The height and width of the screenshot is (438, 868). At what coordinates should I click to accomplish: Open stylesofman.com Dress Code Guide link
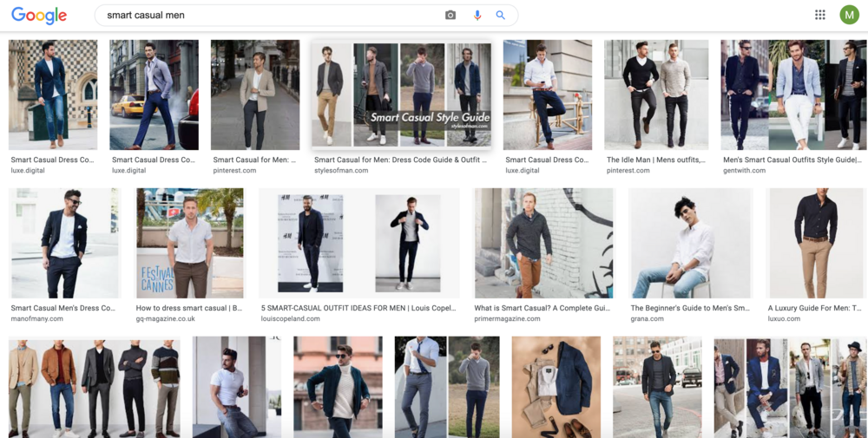[x=401, y=160]
